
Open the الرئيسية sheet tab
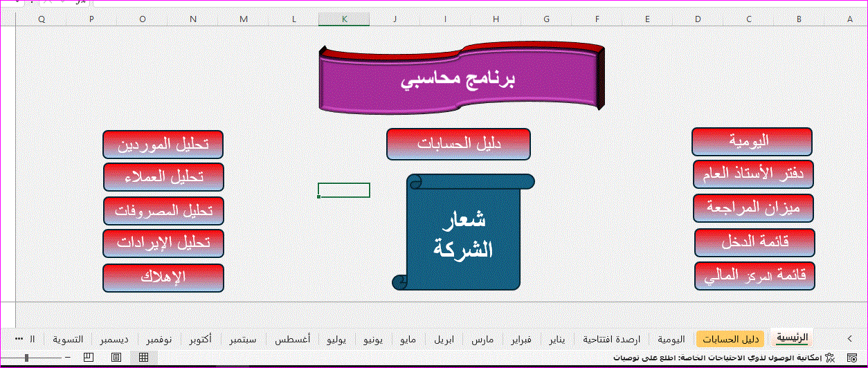coord(793,338)
